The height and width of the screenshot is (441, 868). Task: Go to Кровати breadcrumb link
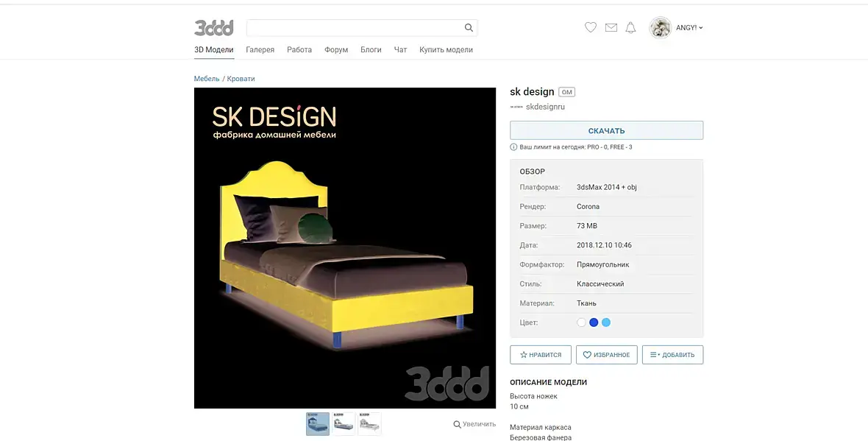pos(241,79)
